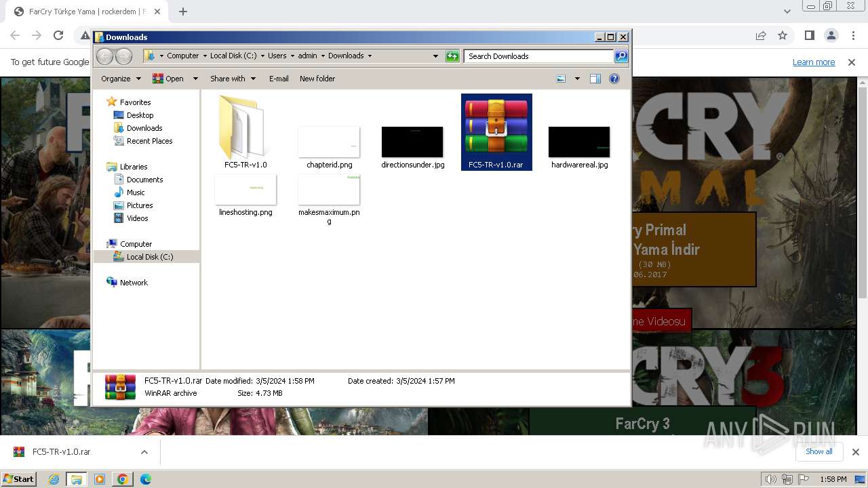868x488 pixels.
Task: Toggle the Chrome side panel icon
Action: pos(809,36)
